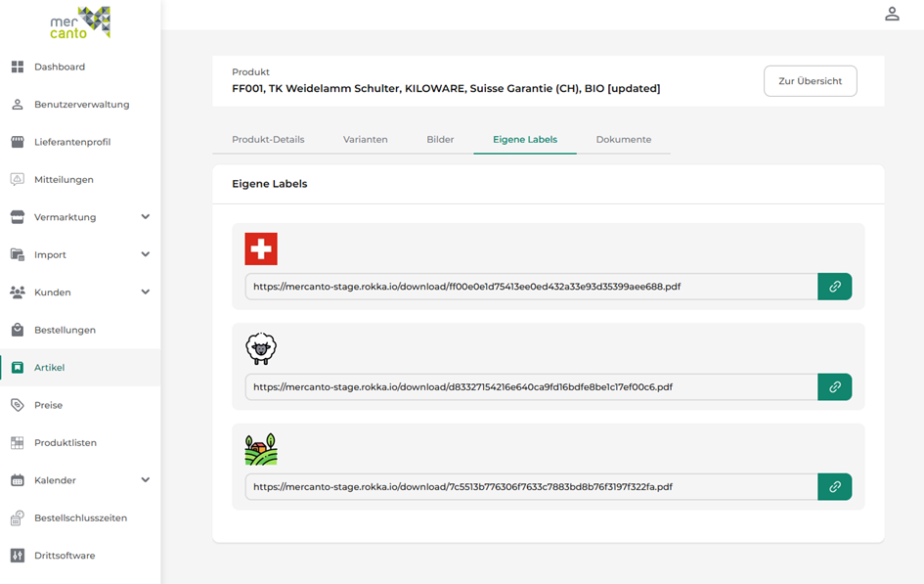Screen dimensions: 924x584
Task: Click the Dashboard grid icon
Action: point(17,67)
